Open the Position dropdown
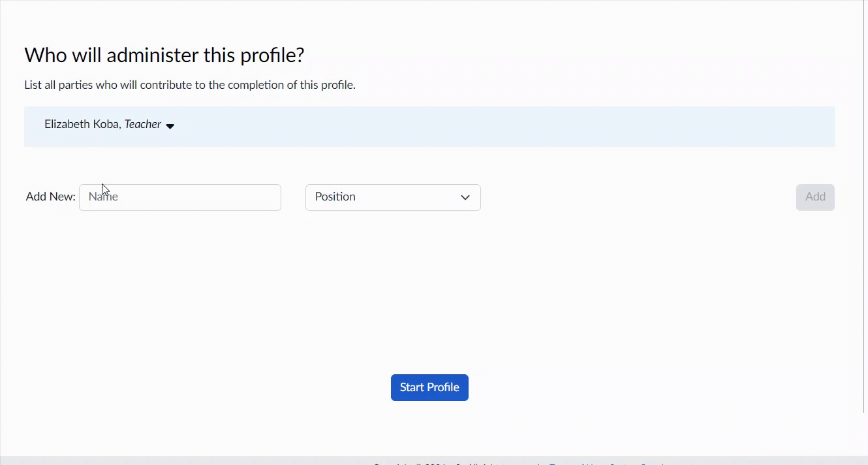This screenshot has width=868, height=465. [393, 197]
